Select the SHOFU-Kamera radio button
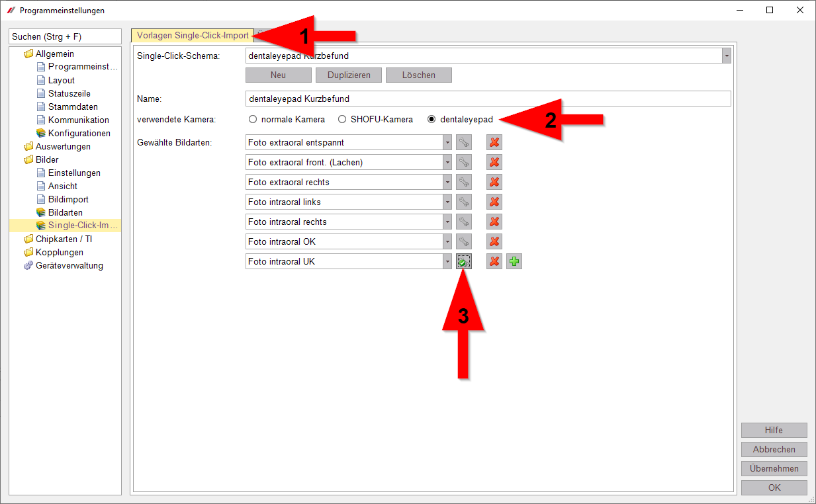The width and height of the screenshot is (816, 504). pos(342,120)
